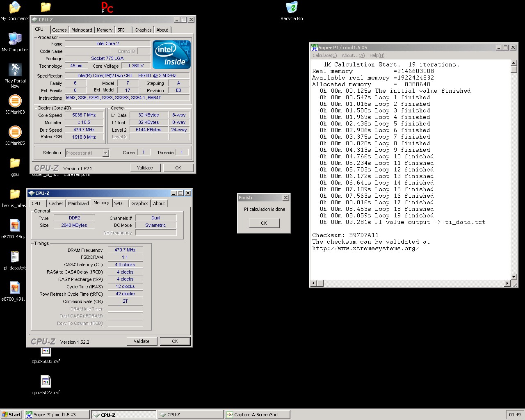Click the DRAM Frequency value 479.7 MHz
This screenshot has height=420, width=525.
point(125,250)
